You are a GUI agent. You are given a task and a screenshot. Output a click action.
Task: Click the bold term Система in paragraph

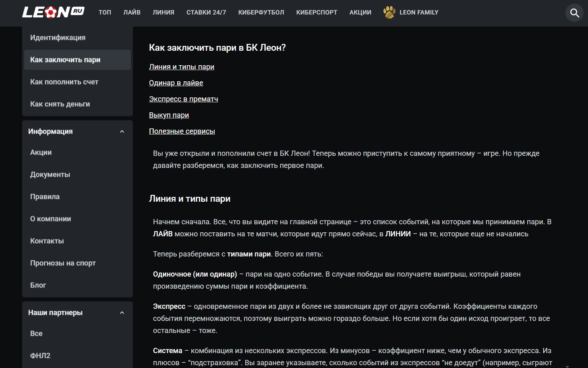point(168,351)
